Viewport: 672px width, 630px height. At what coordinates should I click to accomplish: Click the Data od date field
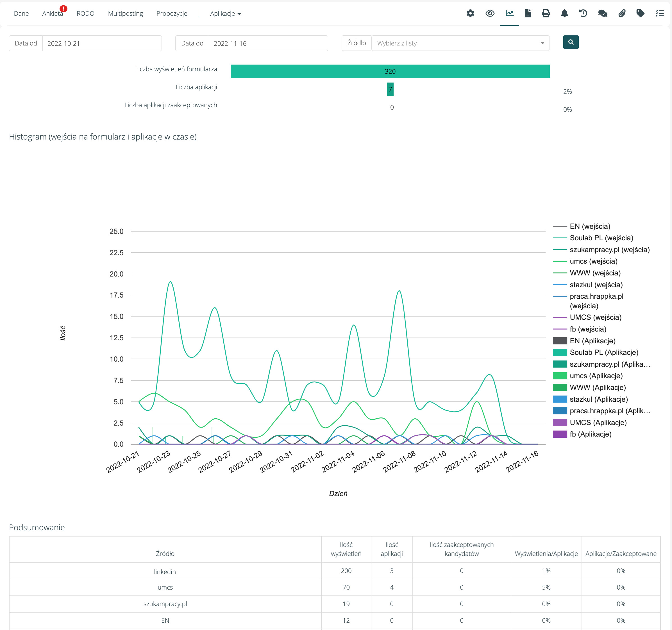coord(101,43)
